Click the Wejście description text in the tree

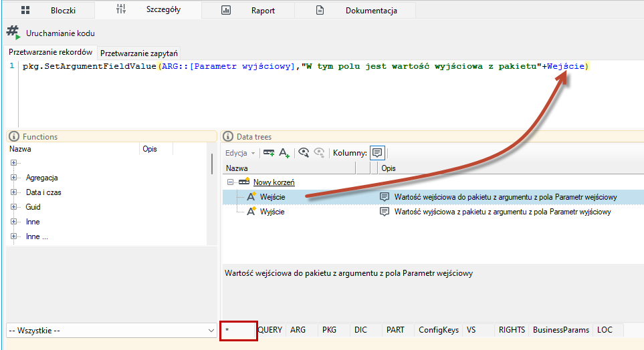coord(506,197)
